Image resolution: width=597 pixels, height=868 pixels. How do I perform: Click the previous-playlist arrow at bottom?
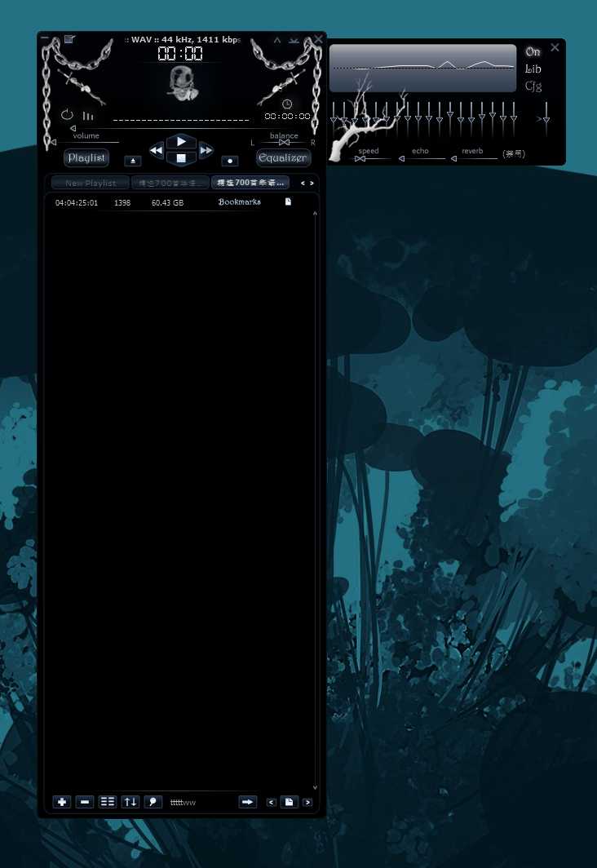click(271, 802)
